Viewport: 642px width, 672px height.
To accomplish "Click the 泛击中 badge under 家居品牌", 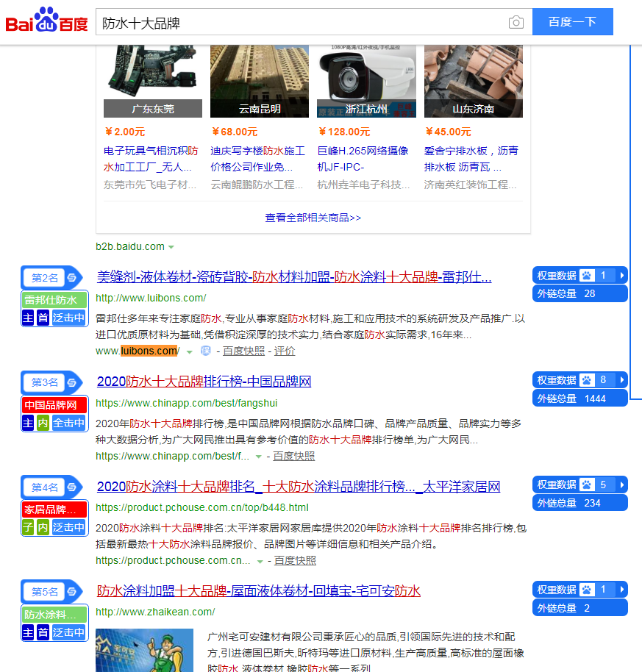I will [x=68, y=527].
